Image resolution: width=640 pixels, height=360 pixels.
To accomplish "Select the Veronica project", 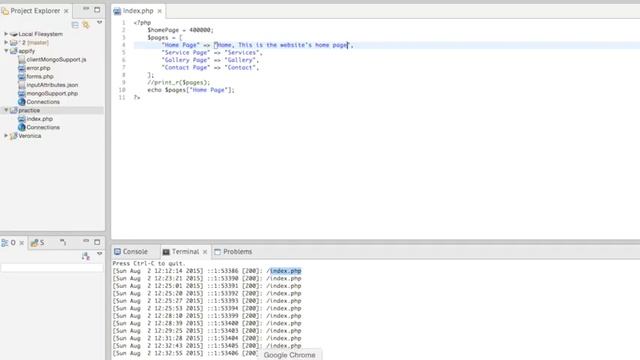I will (x=29, y=136).
